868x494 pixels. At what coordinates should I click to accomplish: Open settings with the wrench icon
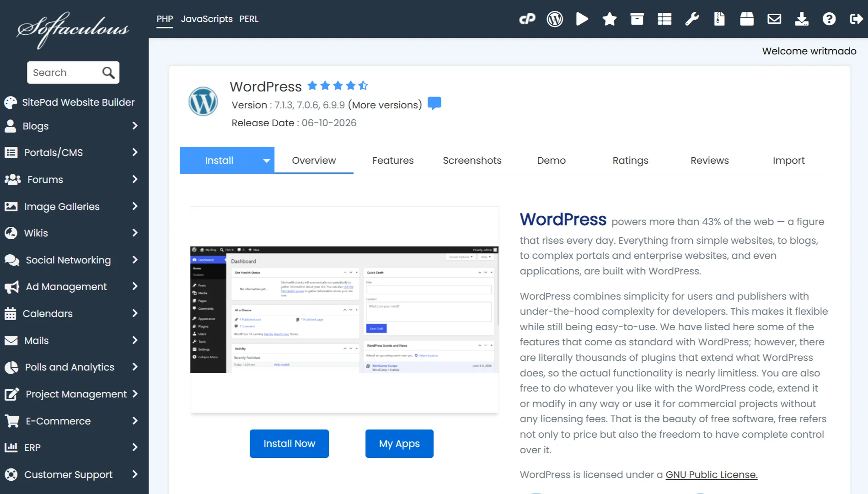(692, 19)
